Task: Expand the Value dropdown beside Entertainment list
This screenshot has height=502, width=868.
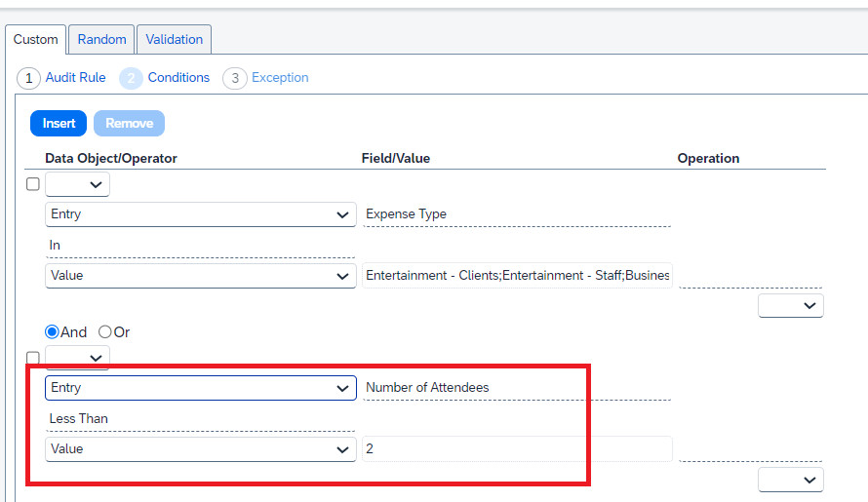Action: coord(200,276)
